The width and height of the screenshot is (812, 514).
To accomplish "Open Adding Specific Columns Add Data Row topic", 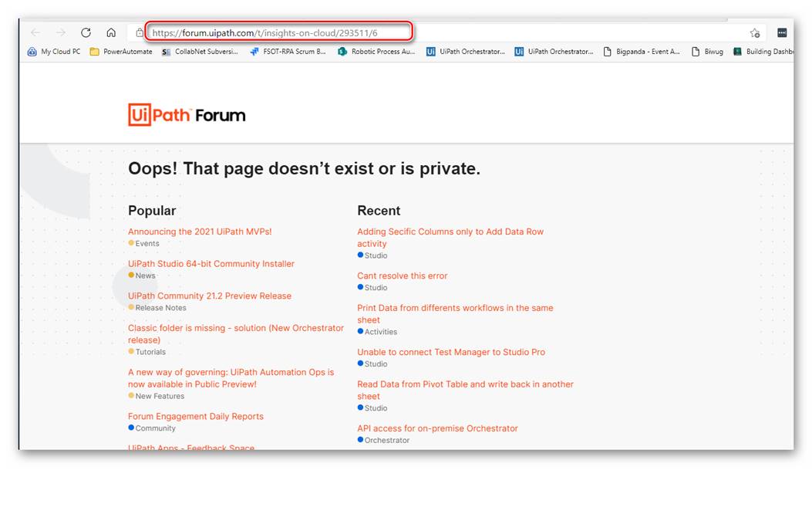I will coord(450,237).
